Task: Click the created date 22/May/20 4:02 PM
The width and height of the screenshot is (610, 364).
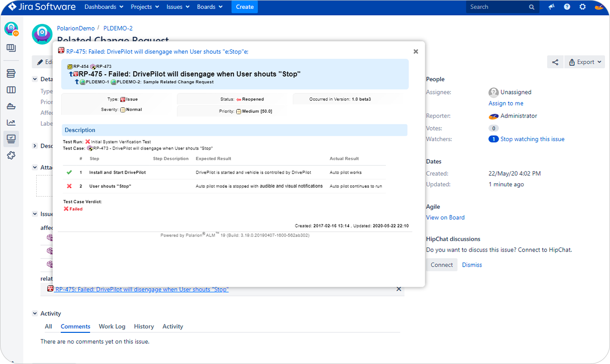Action: click(515, 174)
